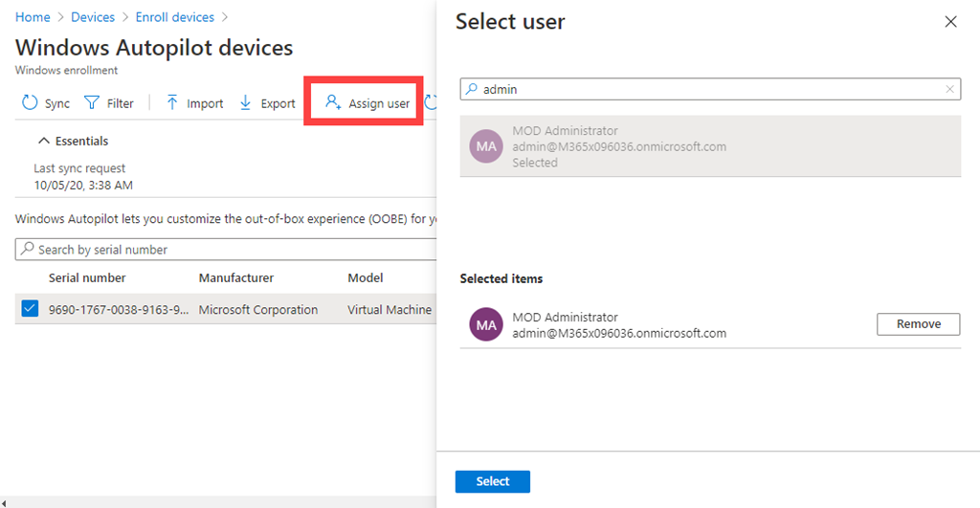The height and width of the screenshot is (508, 980).
Task: Uncheck the device row checkbox
Action: [x=30, y=309]
